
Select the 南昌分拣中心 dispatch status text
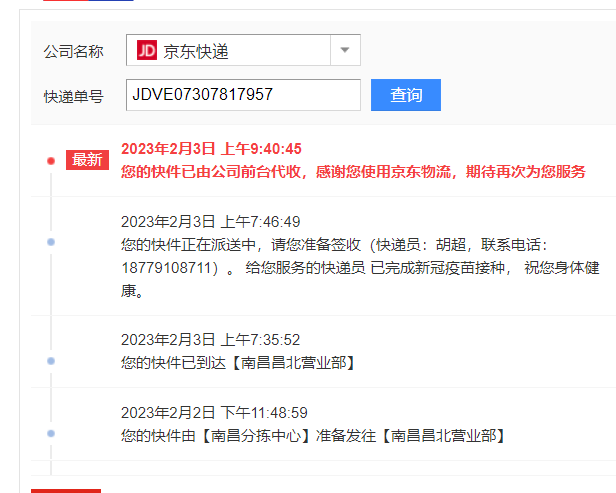click(314, 436)
